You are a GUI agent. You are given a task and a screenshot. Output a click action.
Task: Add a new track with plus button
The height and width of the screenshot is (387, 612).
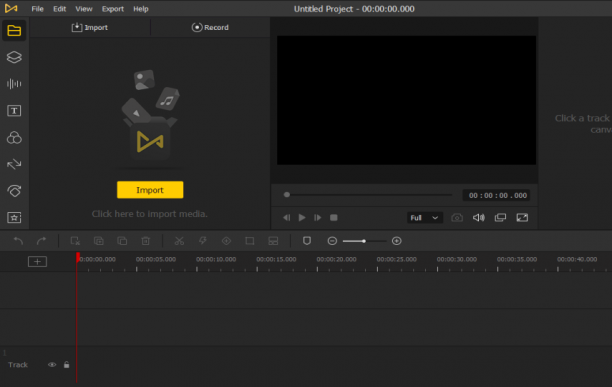pos(37,261)
